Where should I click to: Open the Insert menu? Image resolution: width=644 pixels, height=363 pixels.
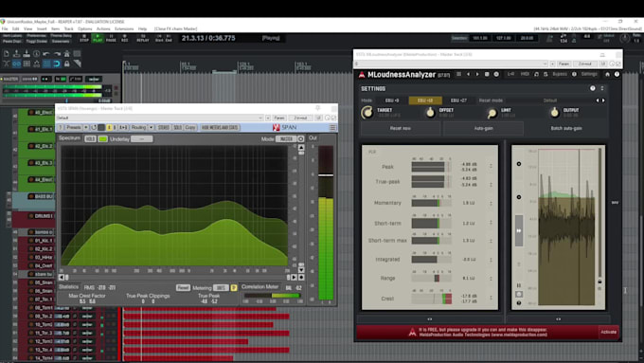[42, 29]
